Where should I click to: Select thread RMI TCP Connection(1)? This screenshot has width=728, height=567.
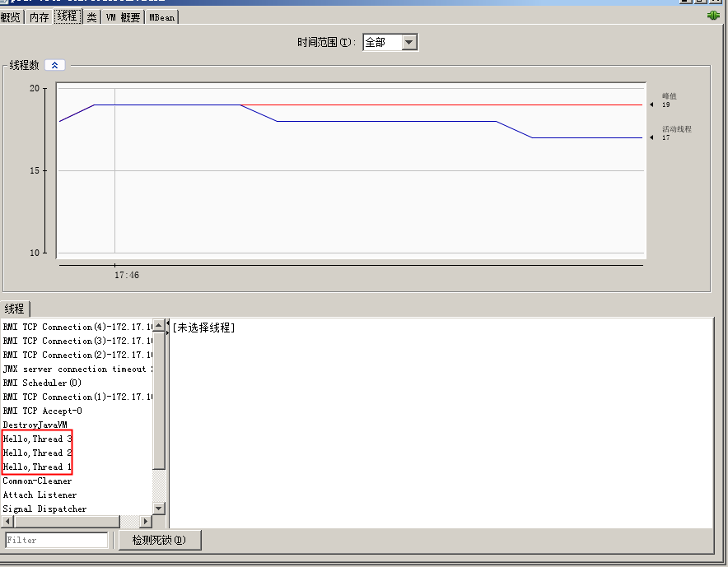pos(77,397)
